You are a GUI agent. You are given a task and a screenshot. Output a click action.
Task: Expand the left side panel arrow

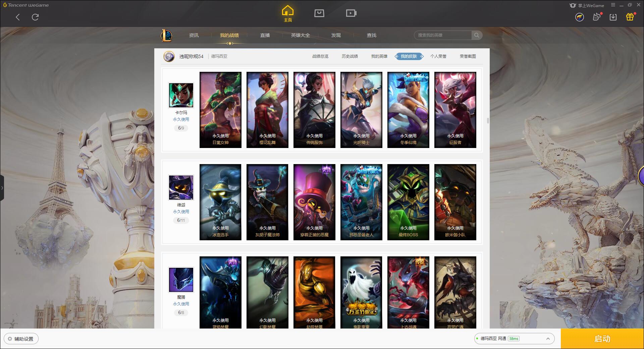[2, 188]
